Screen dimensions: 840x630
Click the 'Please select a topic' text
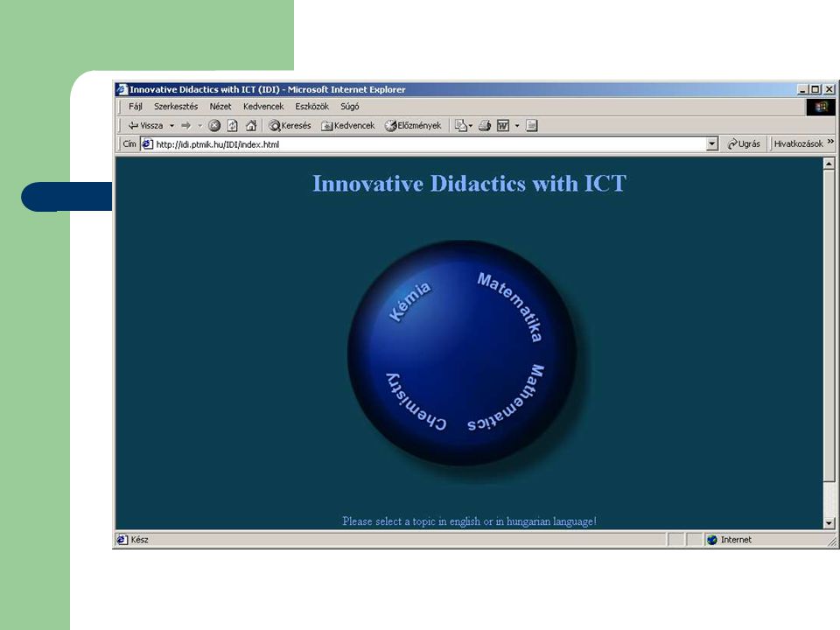[x=469, y=521]
